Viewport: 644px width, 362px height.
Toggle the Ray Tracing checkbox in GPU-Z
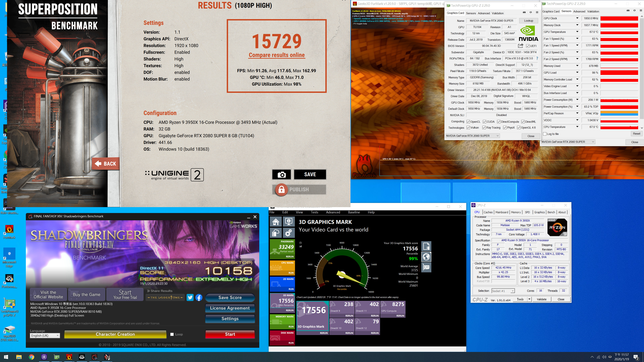tap(484, 128)
